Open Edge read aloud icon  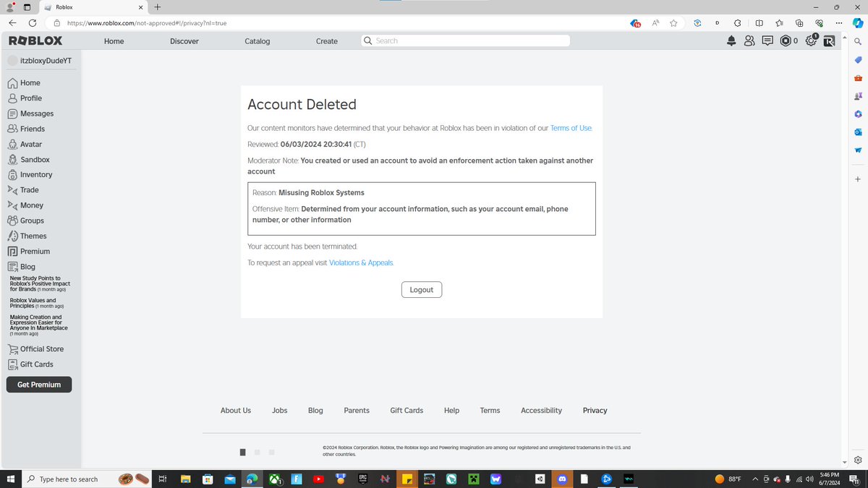(655, 23)
